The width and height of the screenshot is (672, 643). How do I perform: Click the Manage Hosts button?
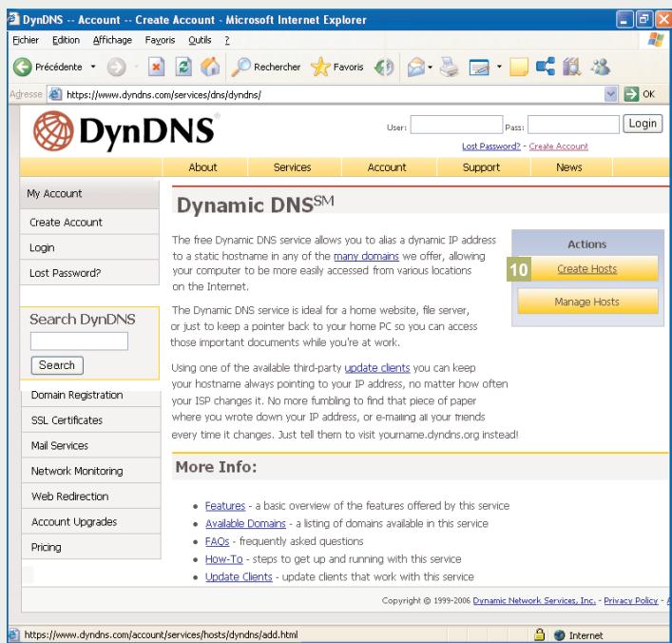587,302
